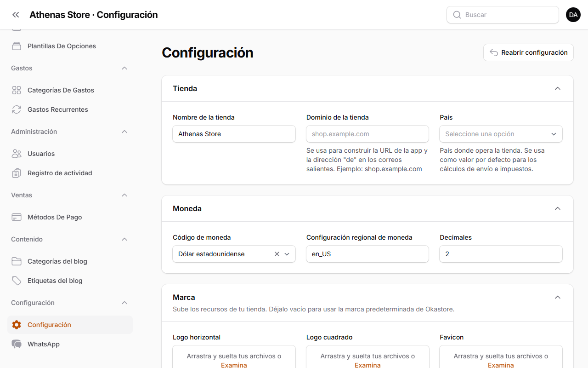Click the Logo cuadrado upload dropzone

[x=367, y=357]
